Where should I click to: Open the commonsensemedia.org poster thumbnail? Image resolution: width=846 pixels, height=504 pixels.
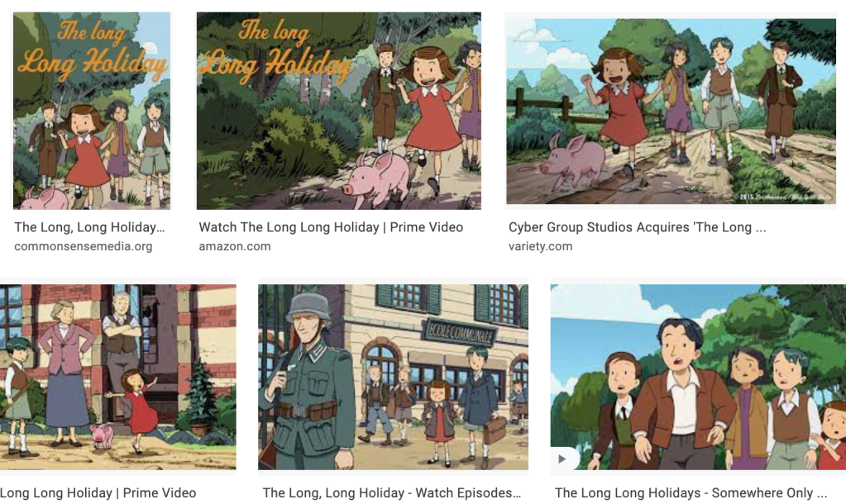pyautogui.click(x=92, y=111)
